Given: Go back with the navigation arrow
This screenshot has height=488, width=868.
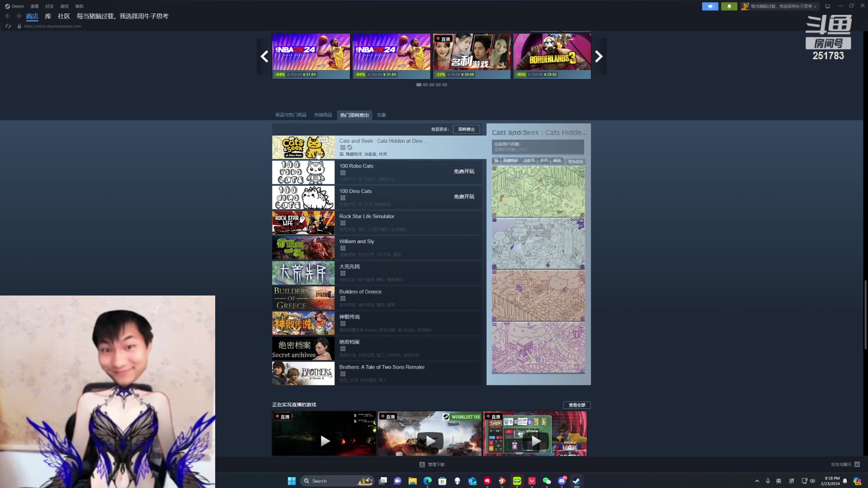Looking at the screenshot, I should (8, 16).
